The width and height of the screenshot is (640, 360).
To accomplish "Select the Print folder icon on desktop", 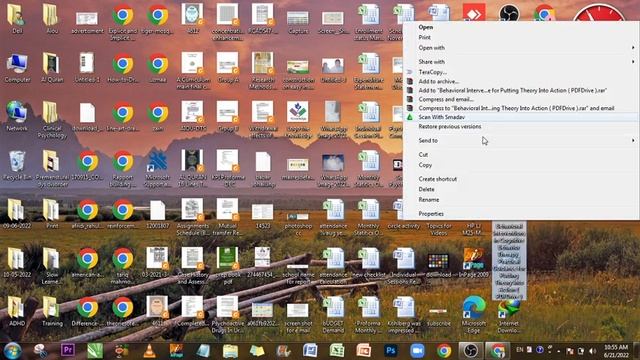I will pos(52,211).
